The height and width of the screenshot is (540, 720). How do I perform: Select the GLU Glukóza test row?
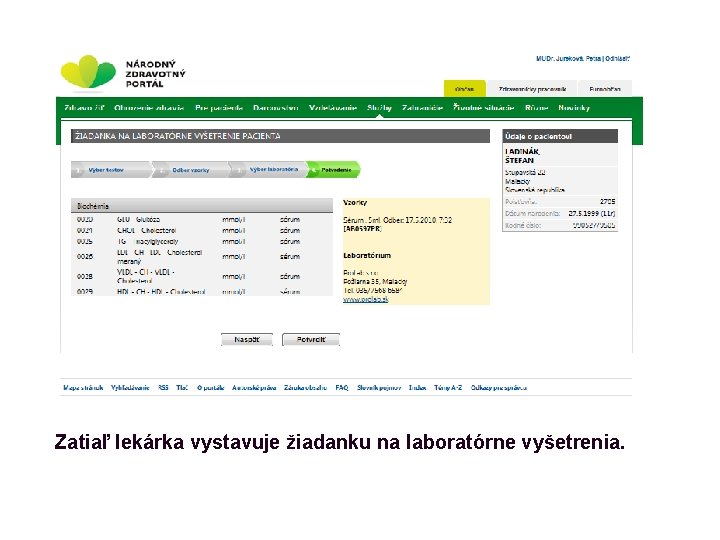202,219
